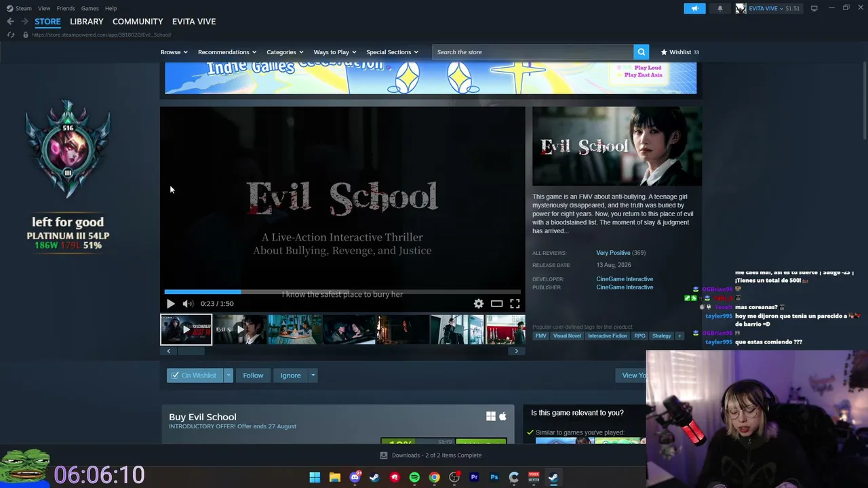
Task: Open the Special Sections dropdown
Action: click(x=392, y=52)
